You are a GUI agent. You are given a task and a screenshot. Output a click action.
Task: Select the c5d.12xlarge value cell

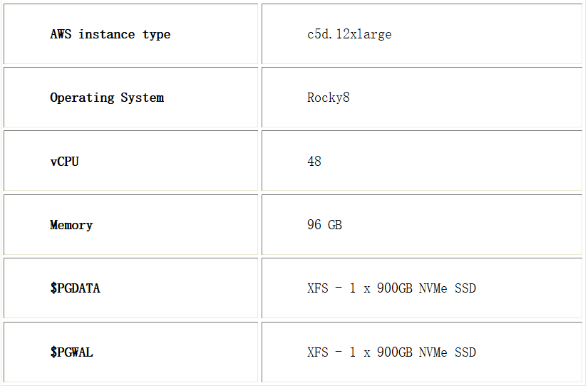[x=422, y=34]
